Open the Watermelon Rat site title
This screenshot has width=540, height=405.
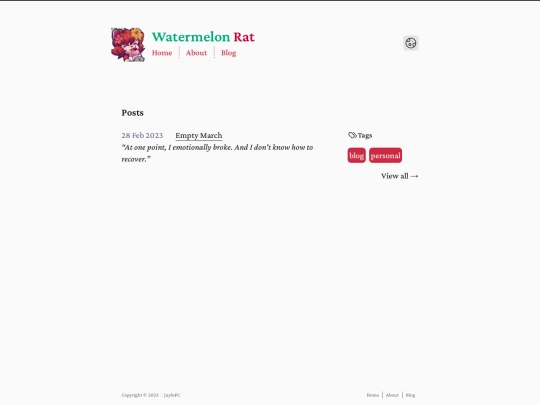pyautogui.click(x=203, y=37)
